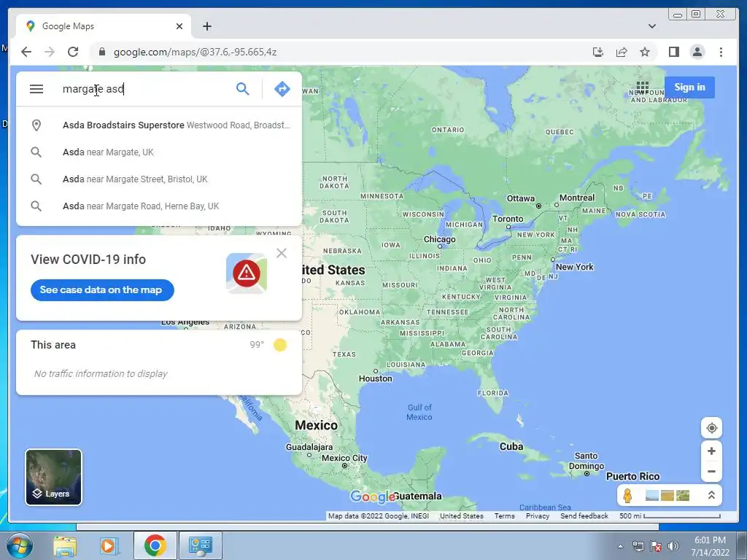Image resolution: width=747 pixels, height=560 pixels.
Task: Click the United States footer link
Action: [x=461, y=516]
